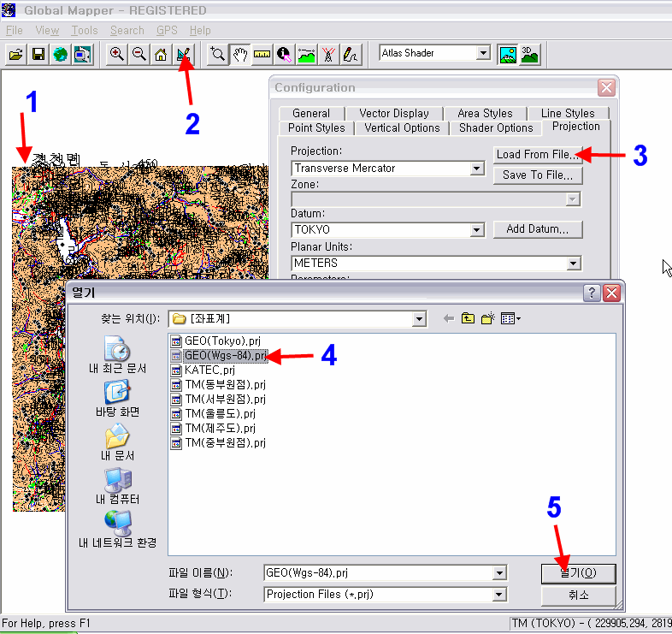Click the Load From File button

(x=538, y=154)
